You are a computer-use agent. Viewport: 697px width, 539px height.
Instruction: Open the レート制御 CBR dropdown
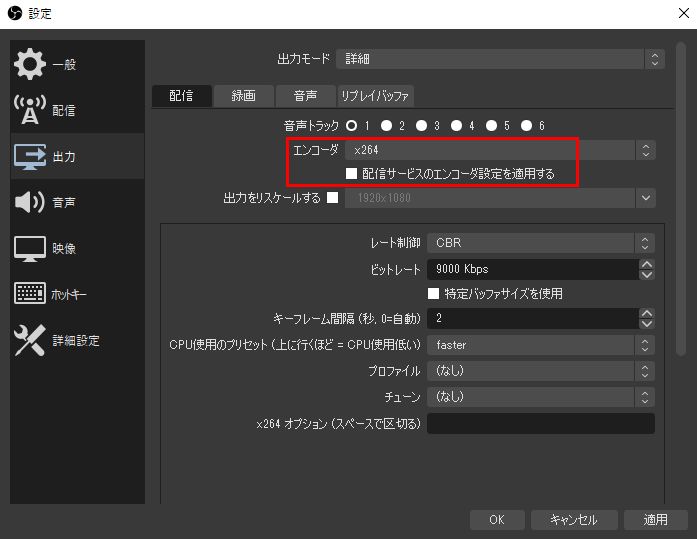coord(541,243)
